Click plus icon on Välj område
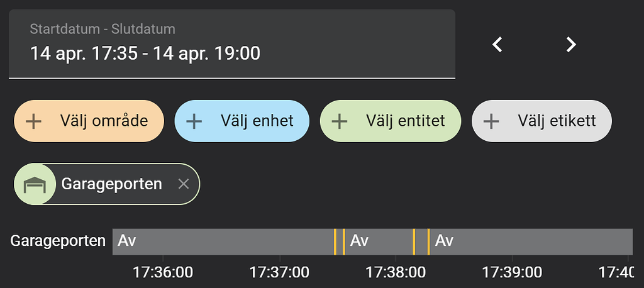This screenshot has width=644, height=288. click(x=34, y=121)
